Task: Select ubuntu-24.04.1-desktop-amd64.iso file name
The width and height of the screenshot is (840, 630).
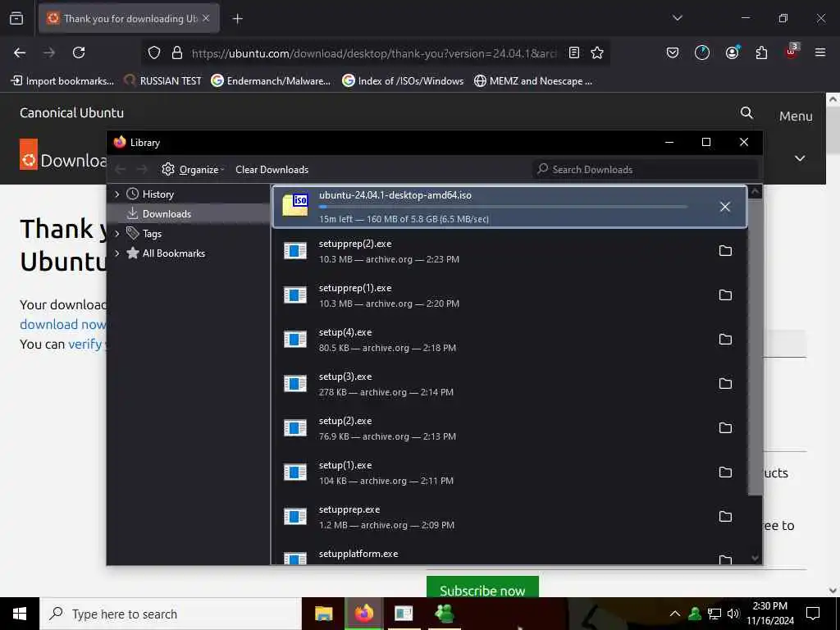Action: (395, 195)
